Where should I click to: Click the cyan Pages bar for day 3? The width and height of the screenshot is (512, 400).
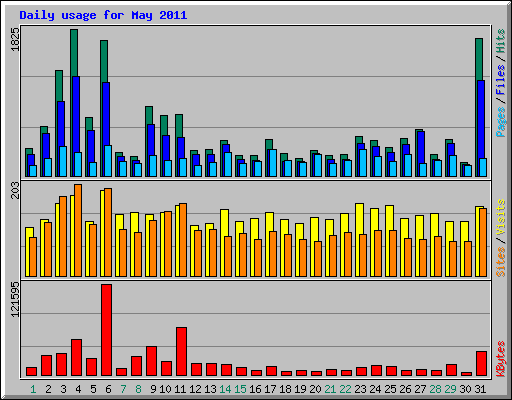coord(63,161)
